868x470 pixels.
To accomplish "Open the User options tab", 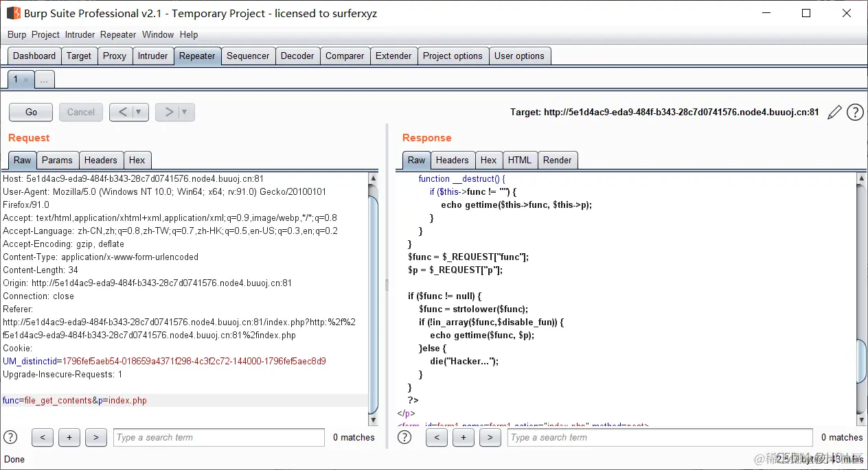I will tap(519, 56).
